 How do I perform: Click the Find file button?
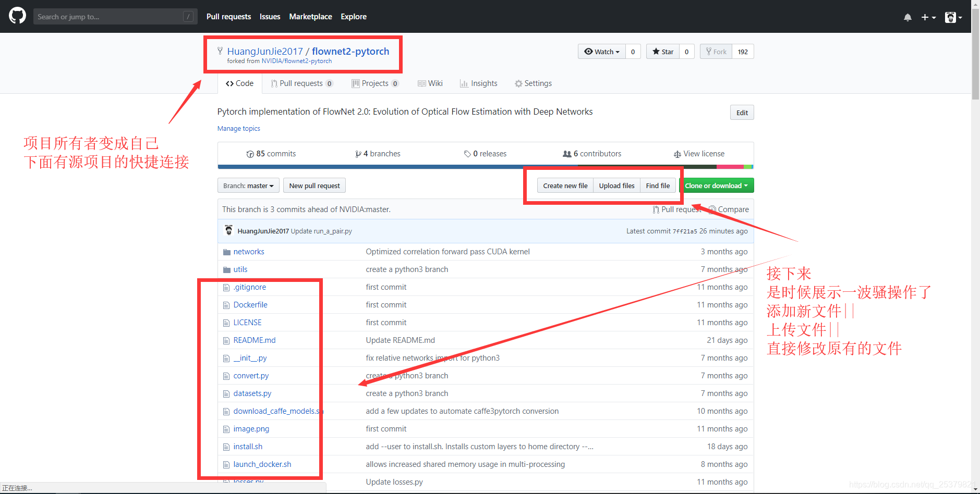point(658,186)
